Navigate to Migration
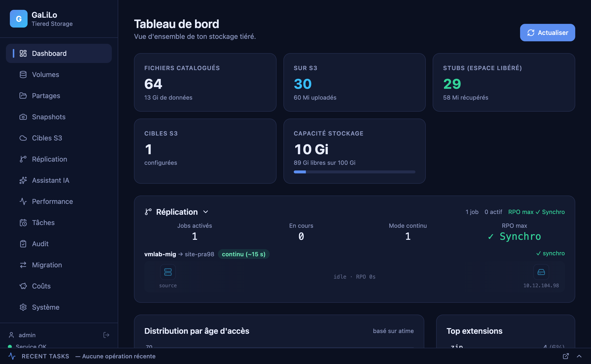This screenshot has width=591, height=364. (x=59, y=265)
